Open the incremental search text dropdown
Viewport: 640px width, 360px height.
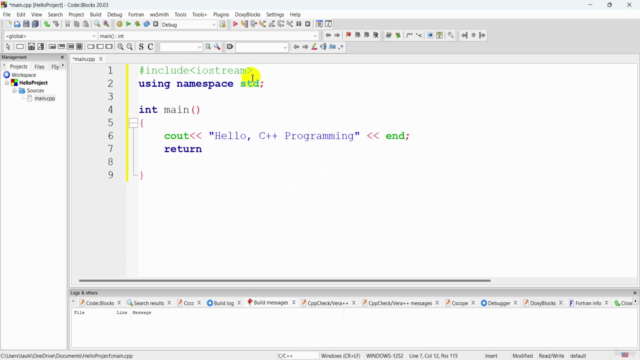coord(262,47)
